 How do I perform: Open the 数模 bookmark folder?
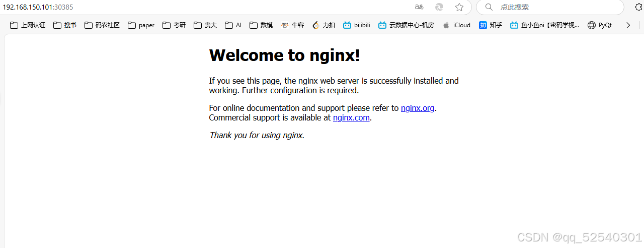(261, 25)
